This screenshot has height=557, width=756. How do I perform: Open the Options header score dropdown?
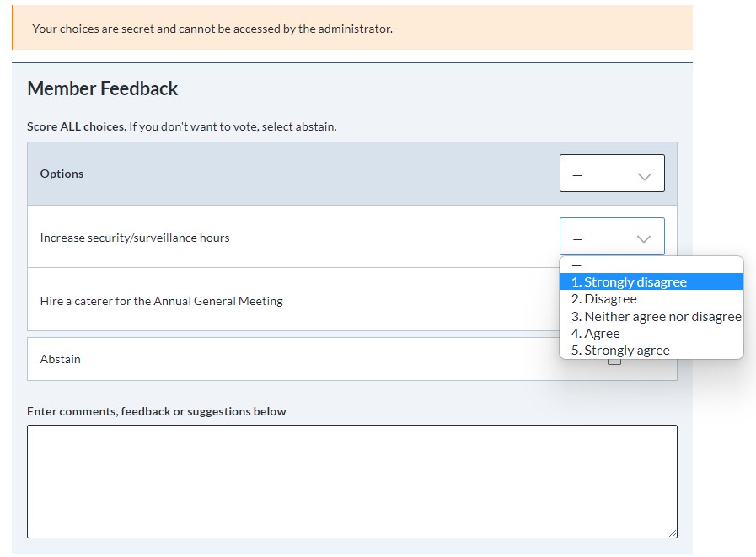[612, 173]
